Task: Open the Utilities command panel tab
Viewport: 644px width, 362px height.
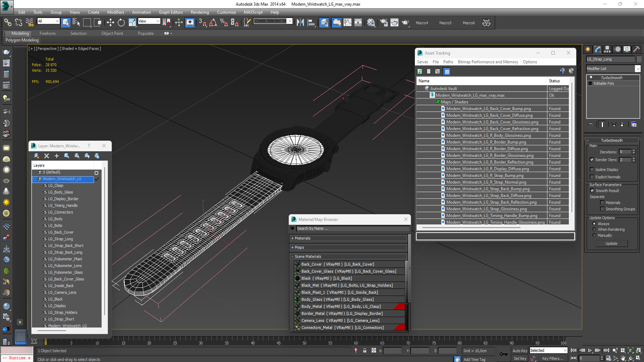Action: 637,49
